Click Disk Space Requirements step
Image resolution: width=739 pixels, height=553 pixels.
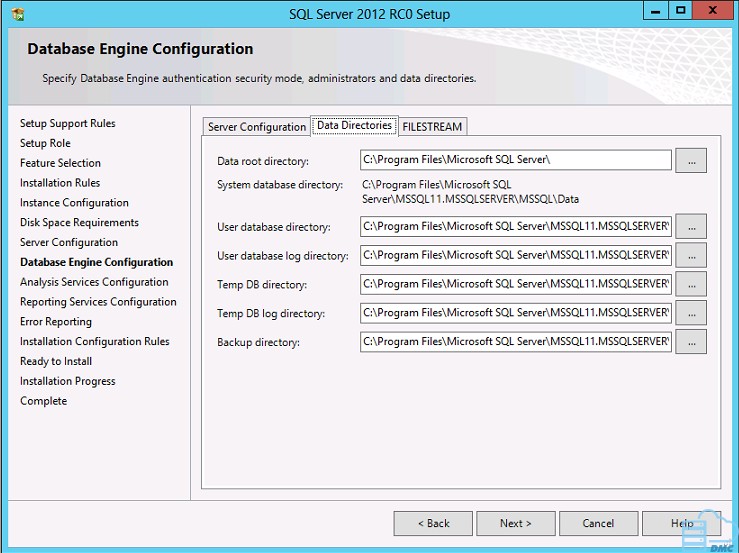click(79, 223)
